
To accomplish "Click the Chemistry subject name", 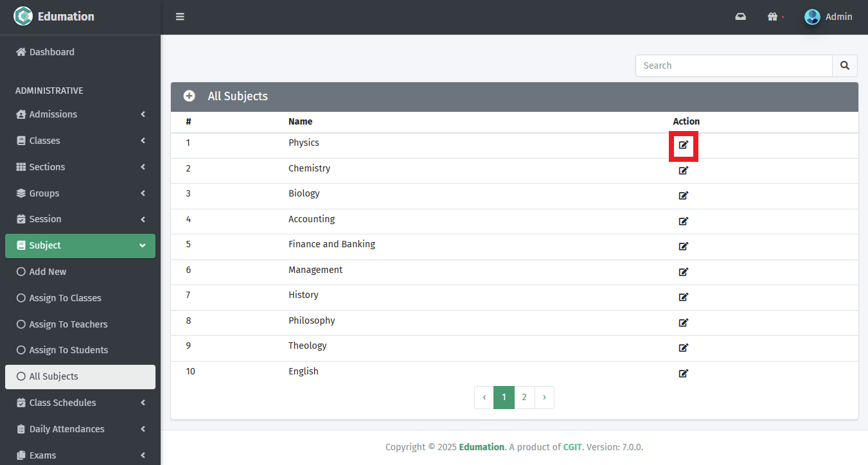I will [309, 168].
